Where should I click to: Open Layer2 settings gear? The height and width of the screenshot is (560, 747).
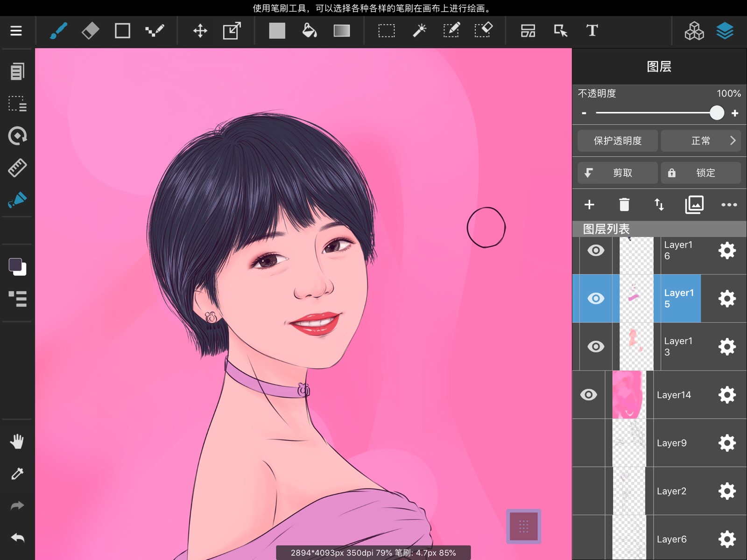(727, 491)
